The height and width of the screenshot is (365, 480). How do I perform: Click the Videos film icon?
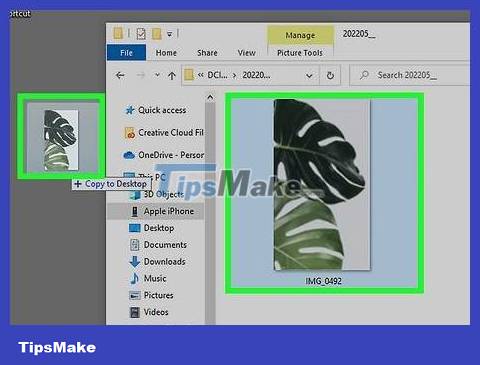134,312
